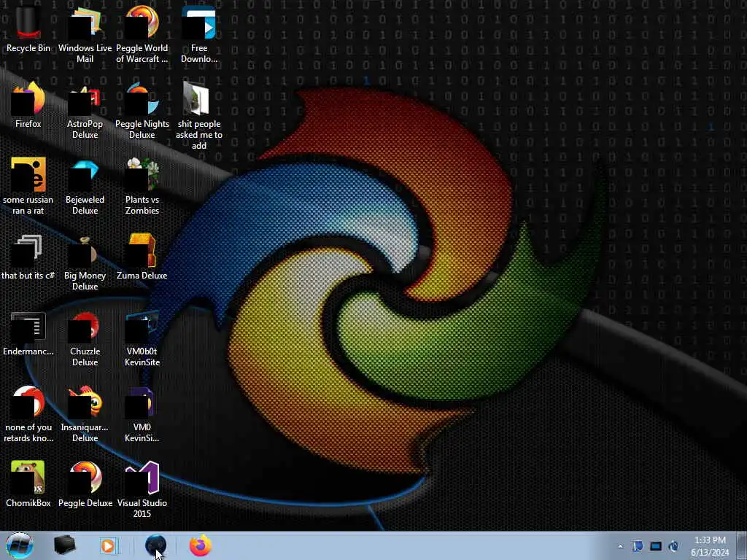Viewport: 747px width, 560px height.
Task: Select the Peggle World of Warcraft shortcut
Action: [142, 34]
